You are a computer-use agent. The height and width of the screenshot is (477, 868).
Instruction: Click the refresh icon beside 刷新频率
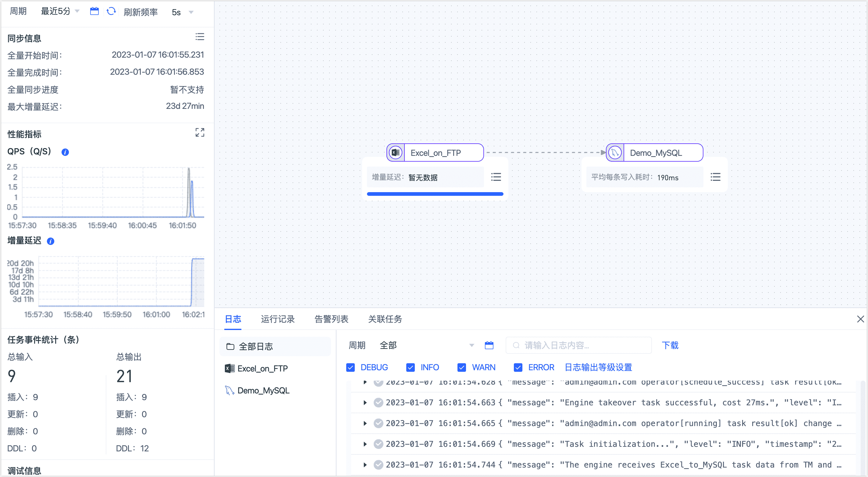(x=111, y=12)
